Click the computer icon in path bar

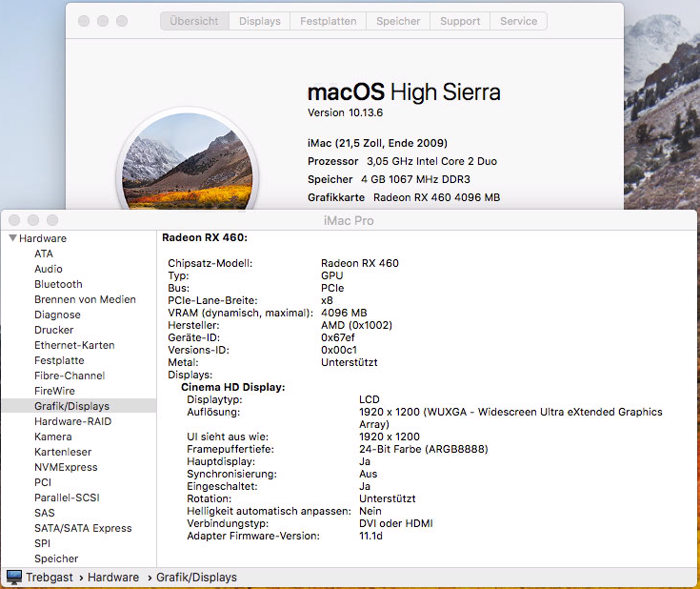click(14, 577)
